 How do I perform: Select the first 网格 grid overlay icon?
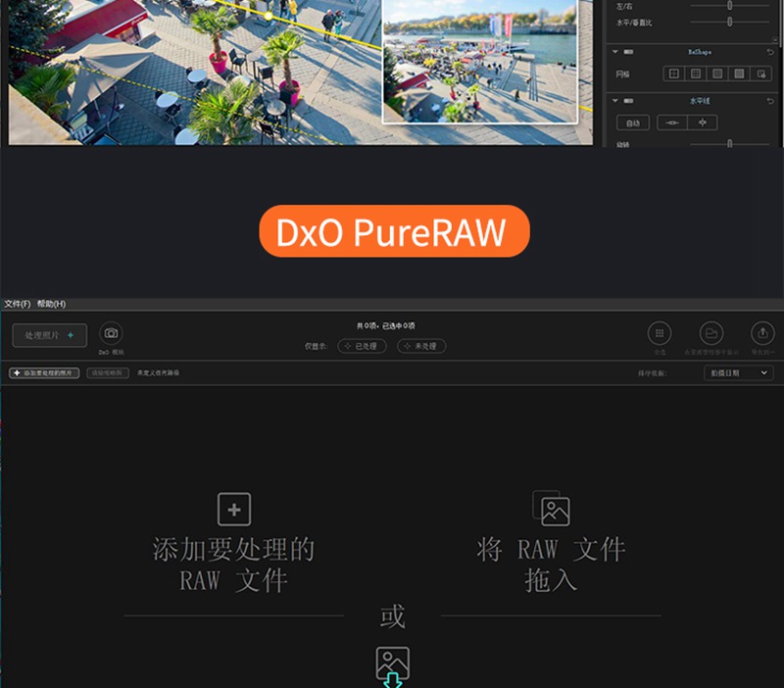(672, 74)
